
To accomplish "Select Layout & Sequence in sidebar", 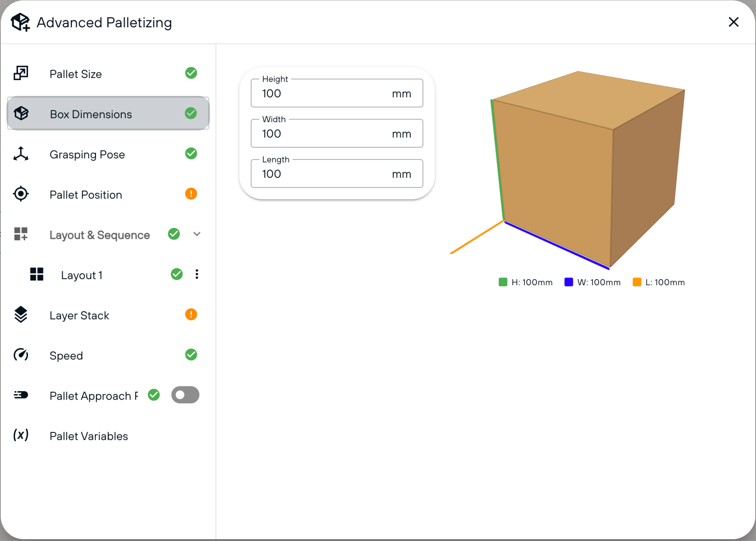I will click(100, 235).
